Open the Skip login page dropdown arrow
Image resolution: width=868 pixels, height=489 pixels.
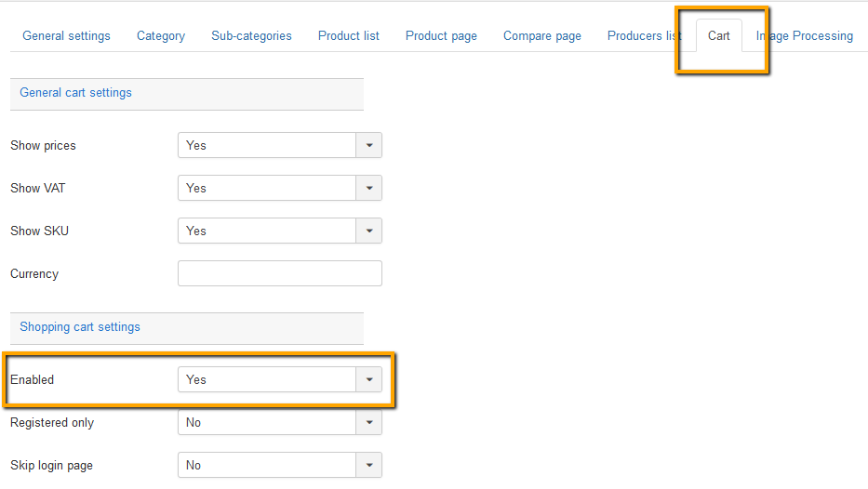pyautogui.click(x=368, y=465)
